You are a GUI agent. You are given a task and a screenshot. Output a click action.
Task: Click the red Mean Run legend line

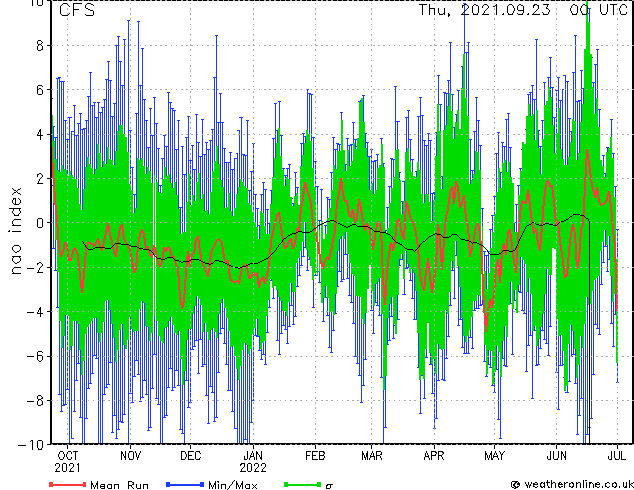pyautogui.click(x=68, y=484)
